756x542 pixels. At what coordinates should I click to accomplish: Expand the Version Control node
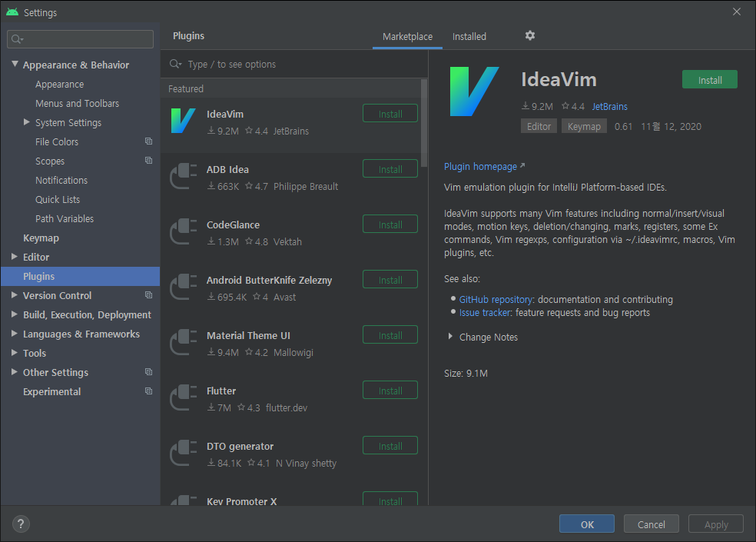[x=15, y=295]
